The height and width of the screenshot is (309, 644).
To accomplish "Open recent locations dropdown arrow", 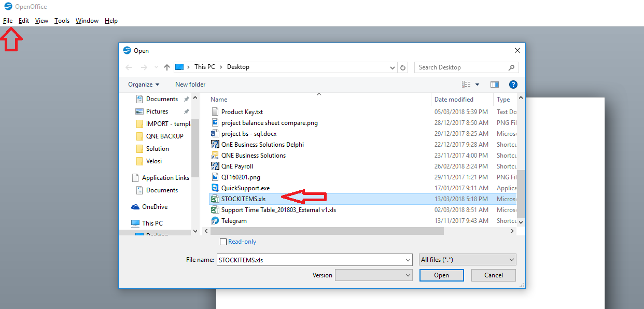I will click(x=156, y=67).
